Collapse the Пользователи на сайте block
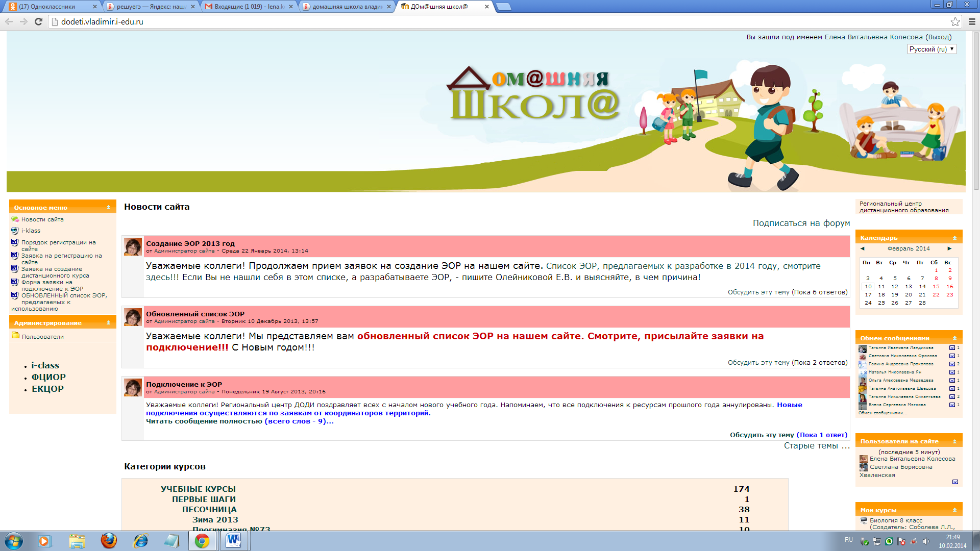Image resolution: width=980 pixels, height=551 pixels. point(954,441)
